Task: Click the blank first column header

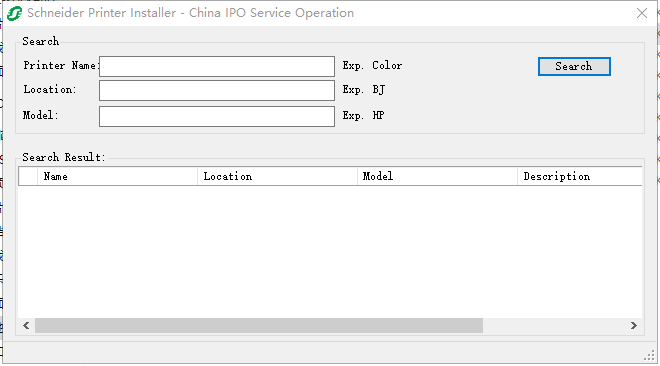Action: (x=28, y=176)
